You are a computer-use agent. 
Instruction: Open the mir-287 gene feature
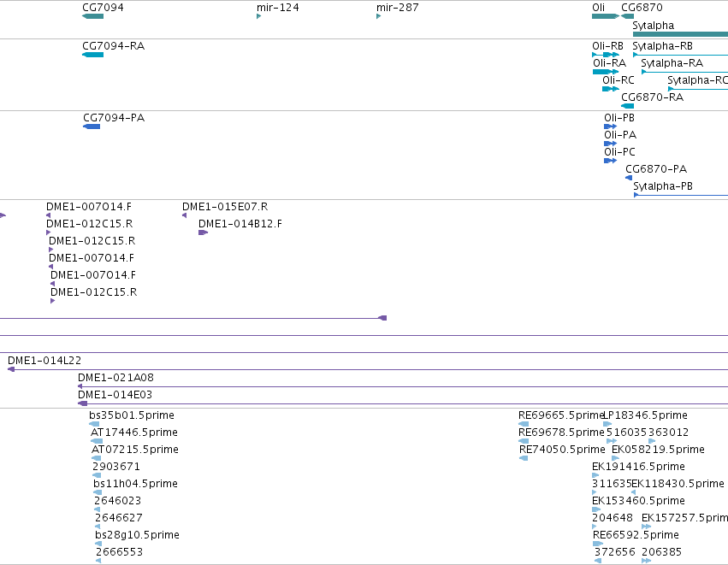378,16
